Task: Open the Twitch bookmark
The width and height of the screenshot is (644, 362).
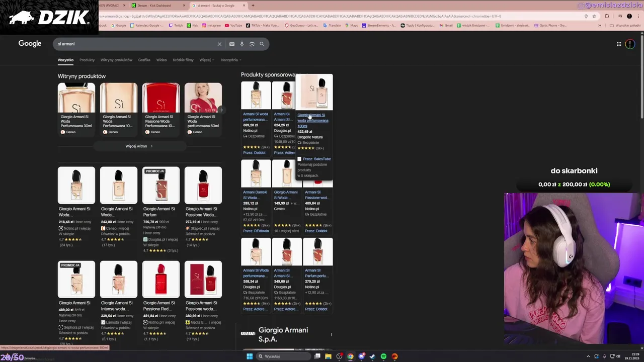Action: (176, 25)
